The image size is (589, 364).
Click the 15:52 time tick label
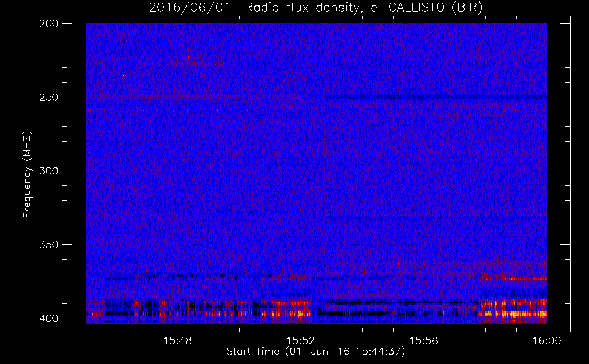pos(301,341)
